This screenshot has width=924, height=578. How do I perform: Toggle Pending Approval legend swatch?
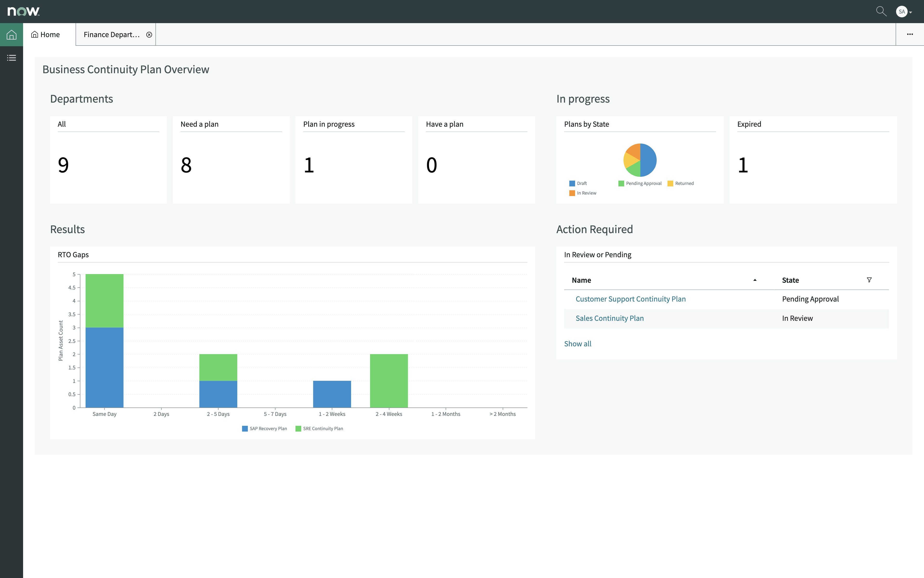[621, 184]
